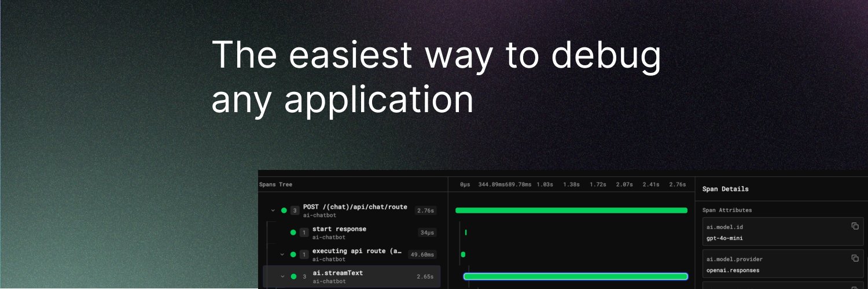Viewport: 868px width, 289px height.
Task: Click the Span Details heading
Action: (725, 189)
